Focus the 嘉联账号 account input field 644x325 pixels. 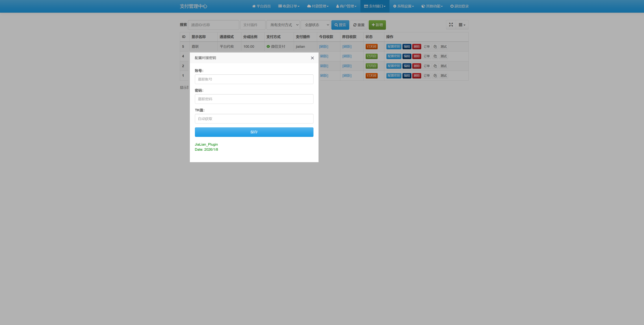254,79
